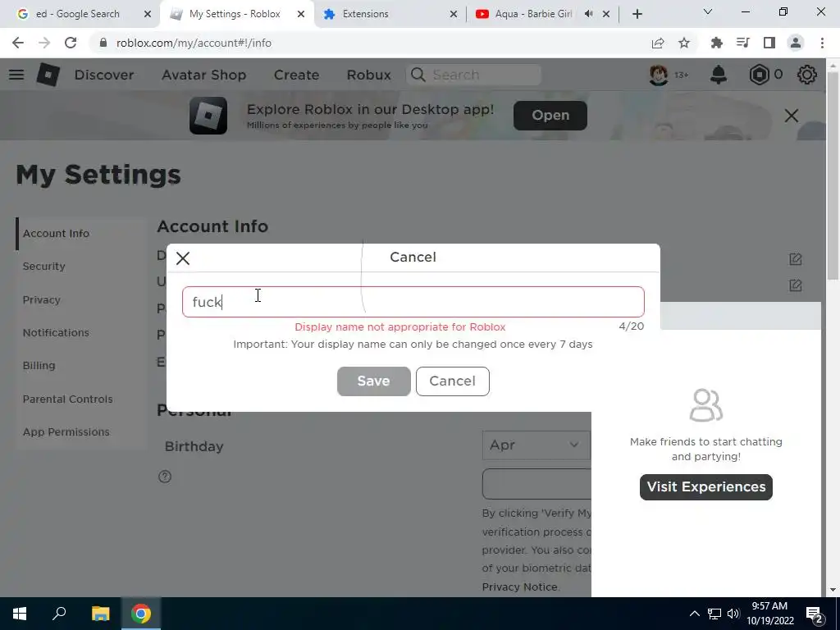The height and width of the screenshot is (630, 840).
Task: Open the Roblox hamburger navigation menu
Action: point(16,75)
